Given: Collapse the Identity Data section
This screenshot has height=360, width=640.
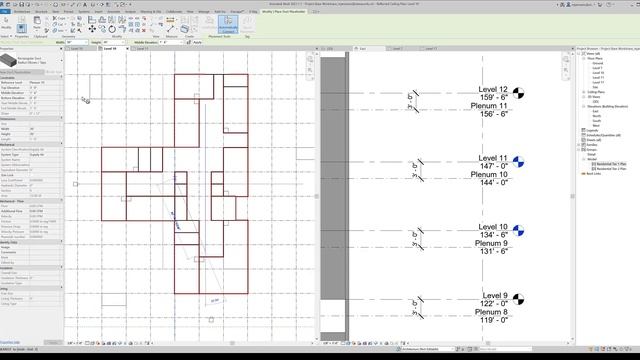Looking at the screenshot, I should (x=62, y=242).
